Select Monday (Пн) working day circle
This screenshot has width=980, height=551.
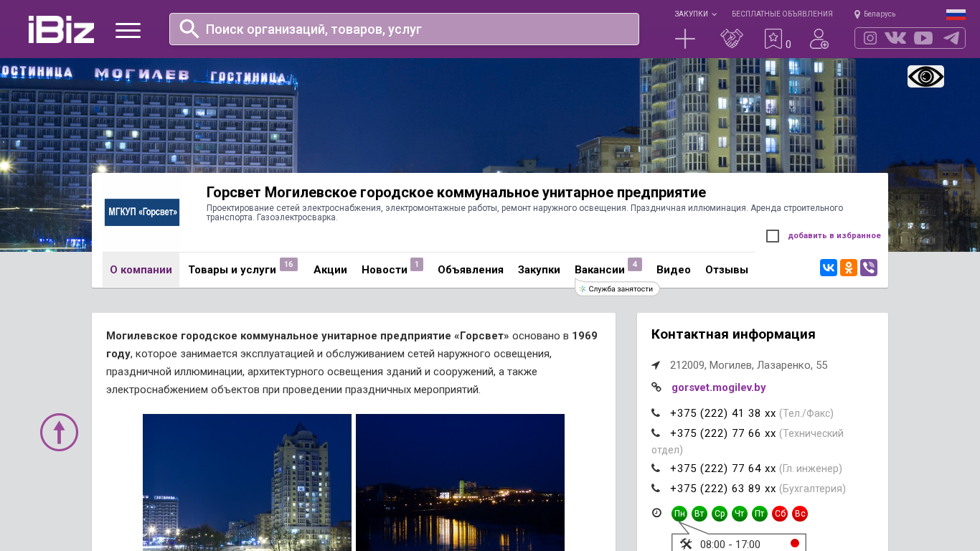(679, 514)
